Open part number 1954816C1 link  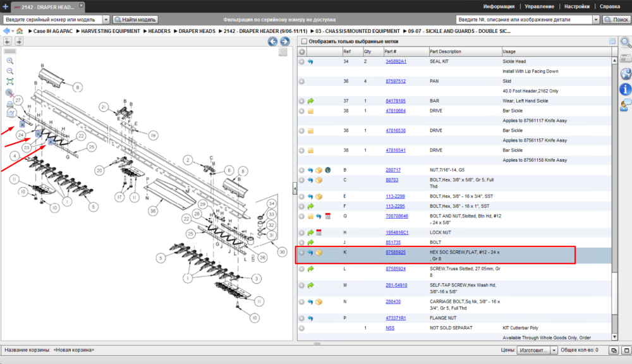tap(397, 233)
